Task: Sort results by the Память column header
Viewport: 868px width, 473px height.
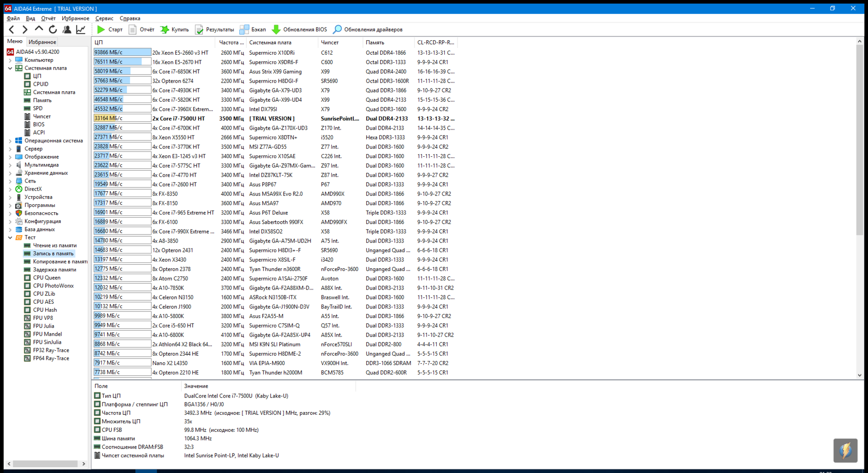Action: click(x=389, y=42)
